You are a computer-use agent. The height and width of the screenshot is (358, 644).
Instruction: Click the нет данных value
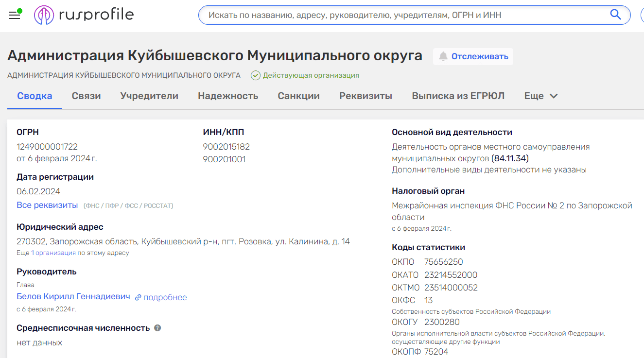[x=39, y=342]
